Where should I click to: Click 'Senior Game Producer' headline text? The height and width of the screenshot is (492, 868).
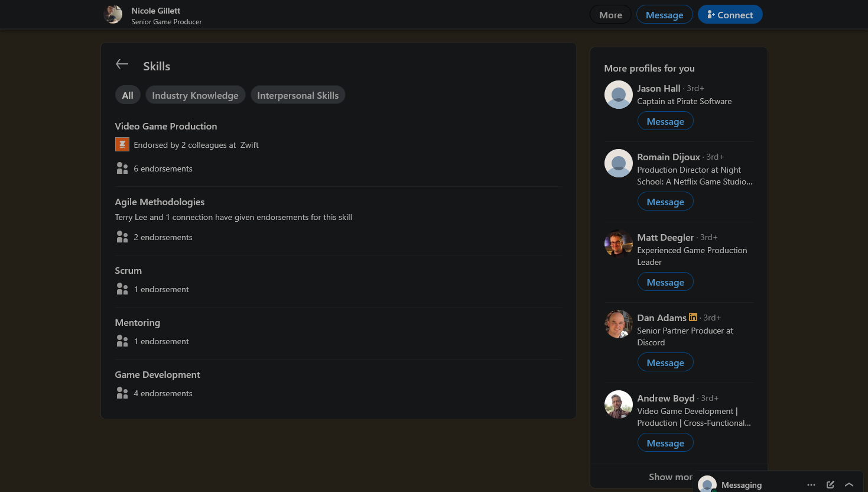[167, 22]
